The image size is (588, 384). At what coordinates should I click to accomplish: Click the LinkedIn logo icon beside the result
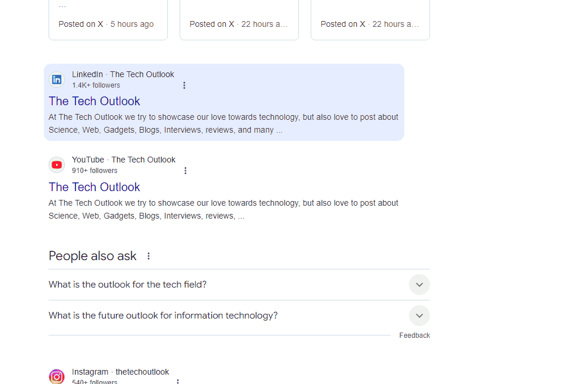(57, 79)
